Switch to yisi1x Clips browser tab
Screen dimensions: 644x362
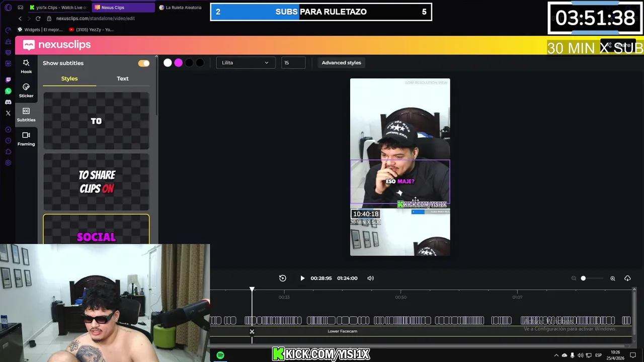pos(58,8)
